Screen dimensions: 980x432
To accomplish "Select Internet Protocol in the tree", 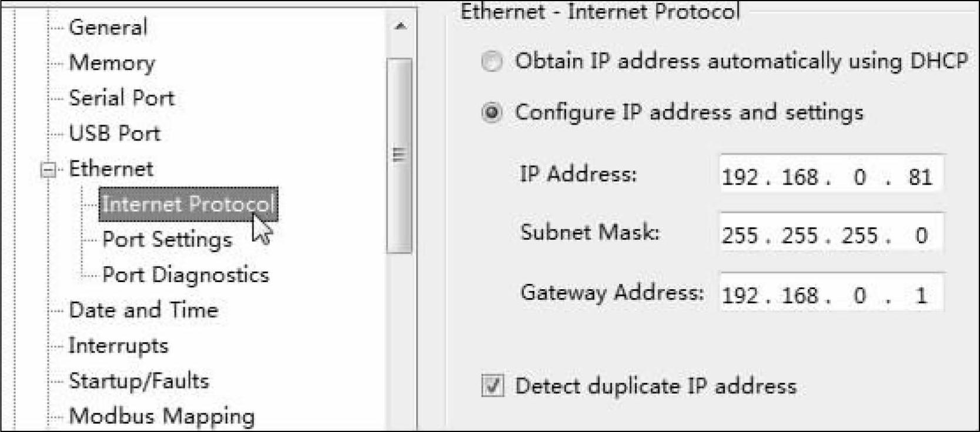I will [x=188, y=205].
